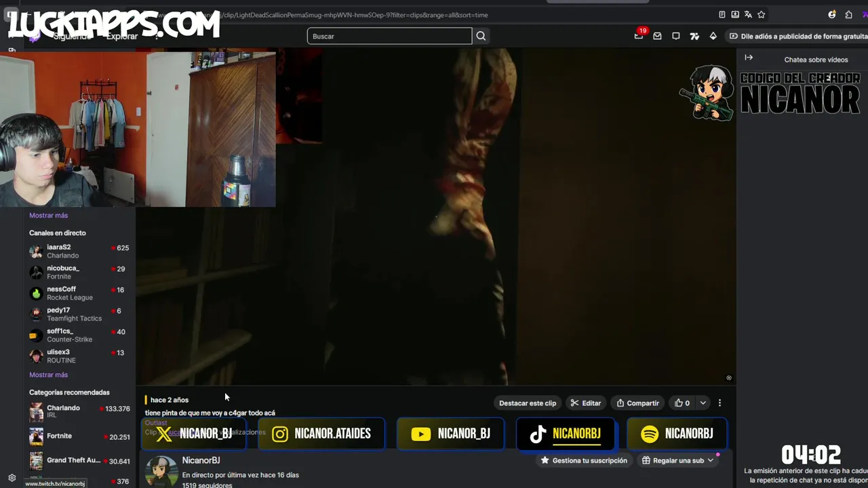Click 'Categorías recomendadas' heading
Screen dimensions: 868x488
[x=69, y=392]
